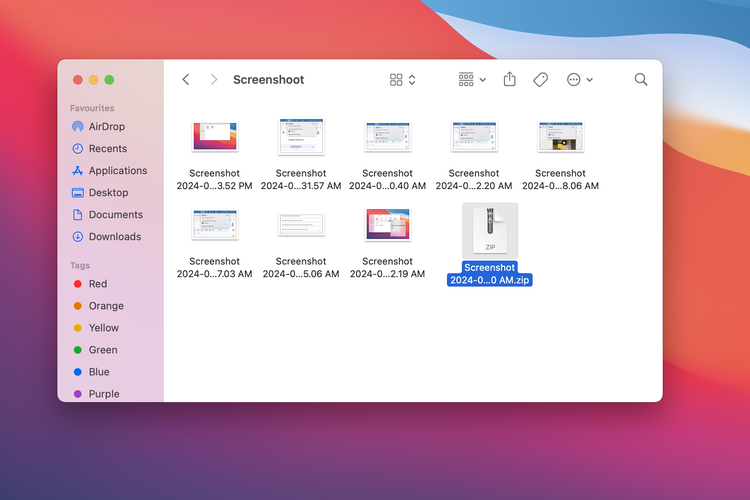Click the Edit Tags icon

[x=541, y=80]
